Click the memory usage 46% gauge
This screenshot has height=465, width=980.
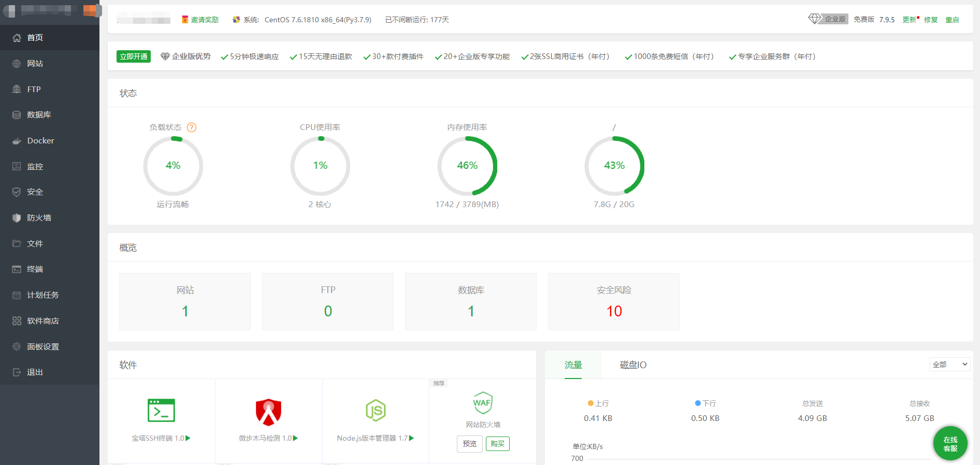(467, 166)
